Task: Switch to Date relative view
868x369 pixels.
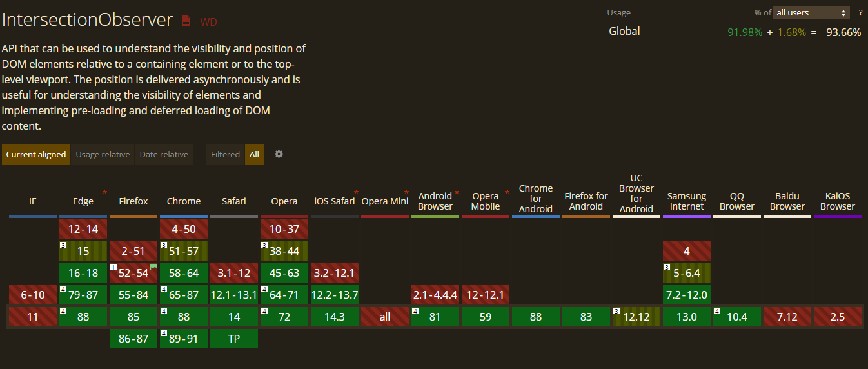Action: pyautogui.click(x=164, y=154)
